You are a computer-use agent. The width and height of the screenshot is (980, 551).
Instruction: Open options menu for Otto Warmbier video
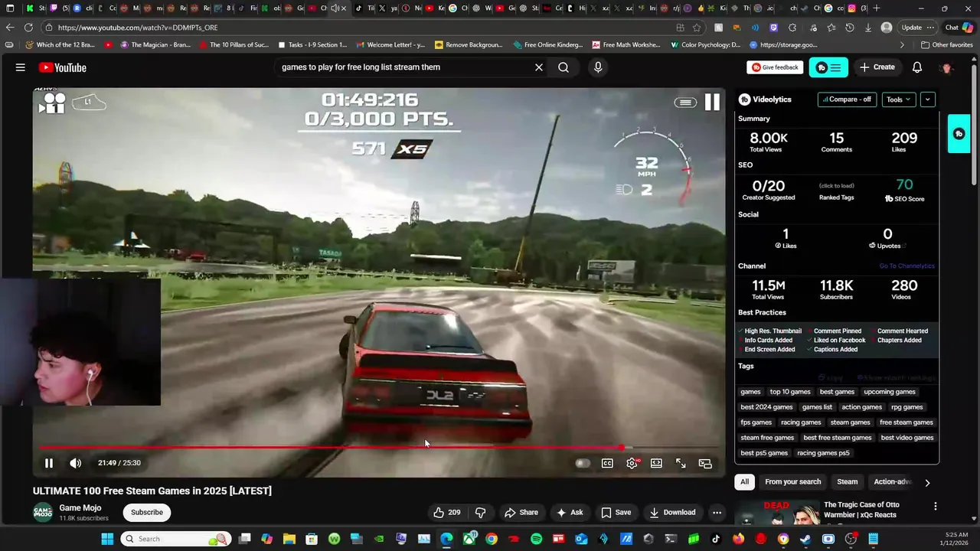click(x=935, y=507)
